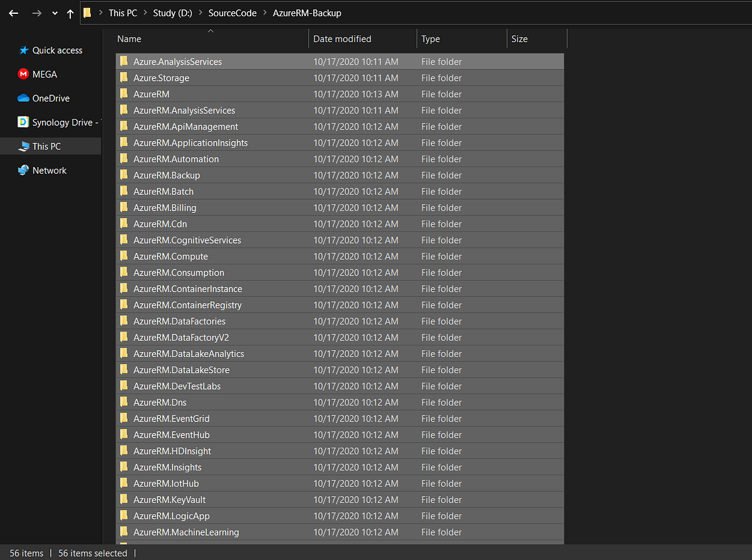Viewport: 752px width, 560px height.
Task: Sort by the Date modified column
Action: (x=342, y=38)
